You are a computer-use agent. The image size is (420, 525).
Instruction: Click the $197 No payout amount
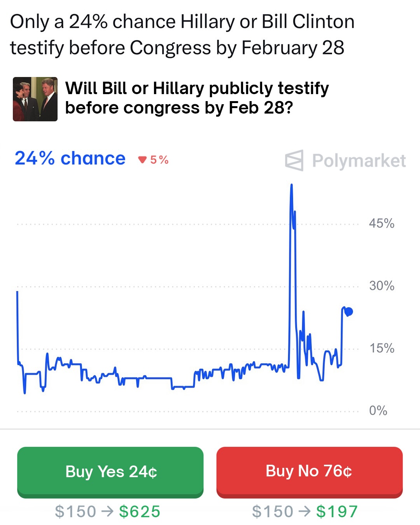[337, 511]
